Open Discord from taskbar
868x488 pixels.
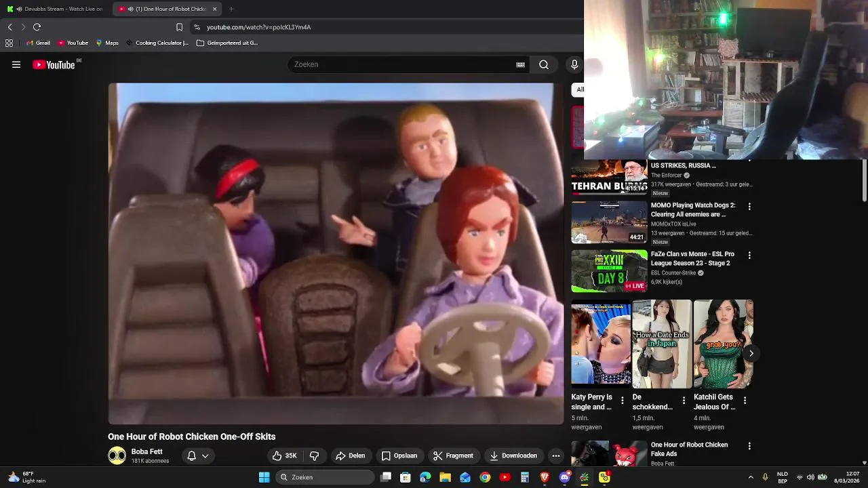pos(564,477)
